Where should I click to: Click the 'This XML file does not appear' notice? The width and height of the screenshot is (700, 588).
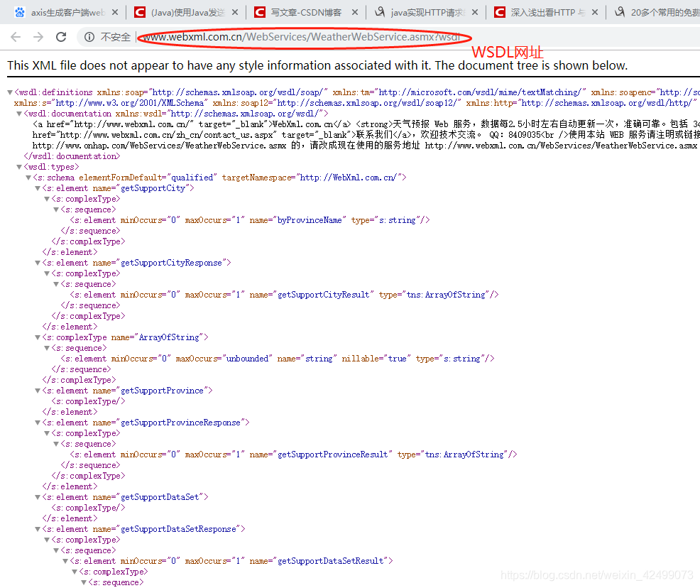[317, 65]
